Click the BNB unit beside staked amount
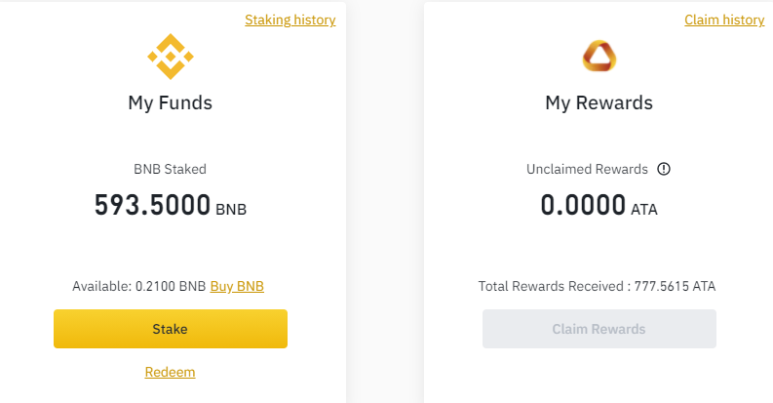Screen dimensions: 773x403 click(x=231, y=210)
